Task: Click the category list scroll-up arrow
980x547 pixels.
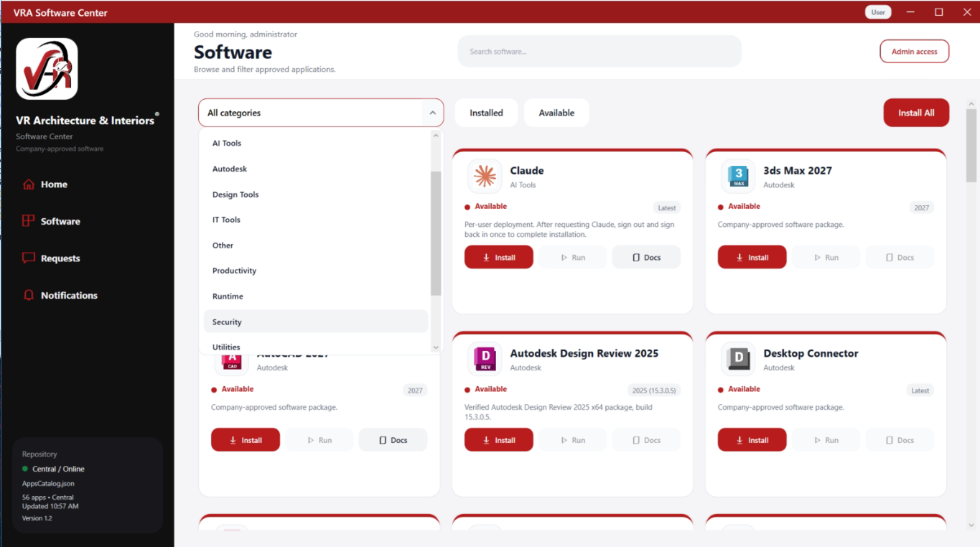Action: coord(435,135)
